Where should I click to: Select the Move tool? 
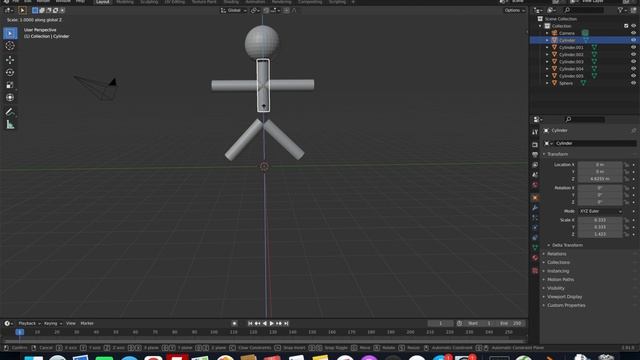click(x=10, y=60)
